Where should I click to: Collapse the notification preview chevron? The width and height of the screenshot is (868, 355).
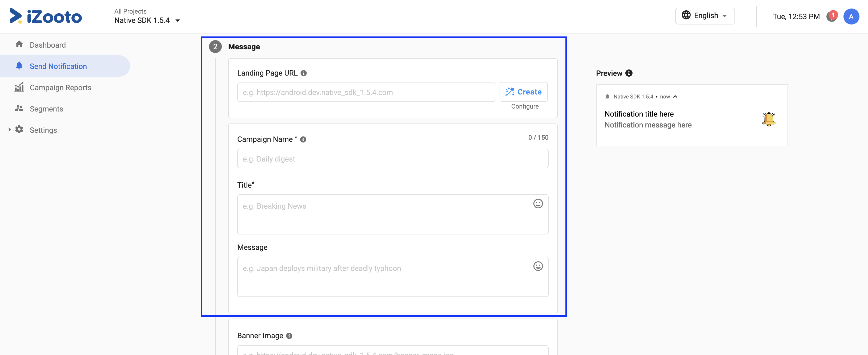pos(675,97)
